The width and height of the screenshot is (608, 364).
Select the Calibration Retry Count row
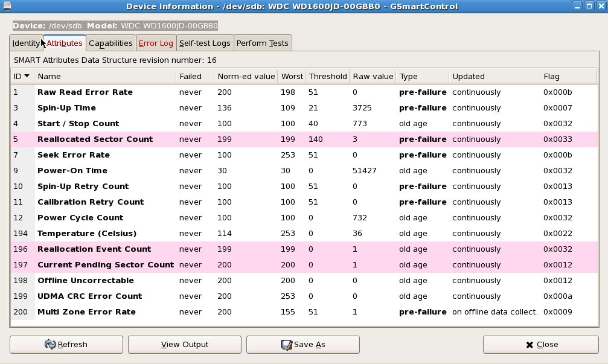point(304,202)
